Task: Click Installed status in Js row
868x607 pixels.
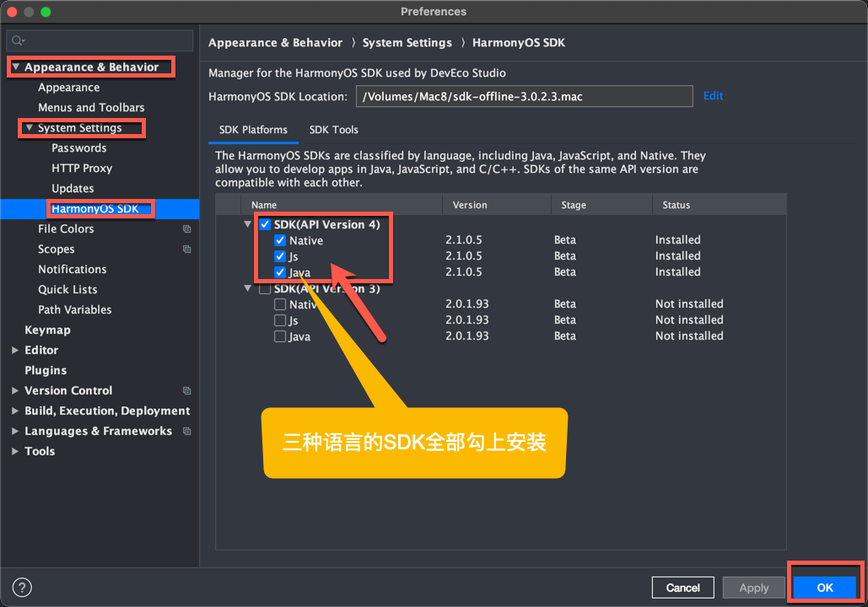Action: pyautogui.click(x=677, y=255)
